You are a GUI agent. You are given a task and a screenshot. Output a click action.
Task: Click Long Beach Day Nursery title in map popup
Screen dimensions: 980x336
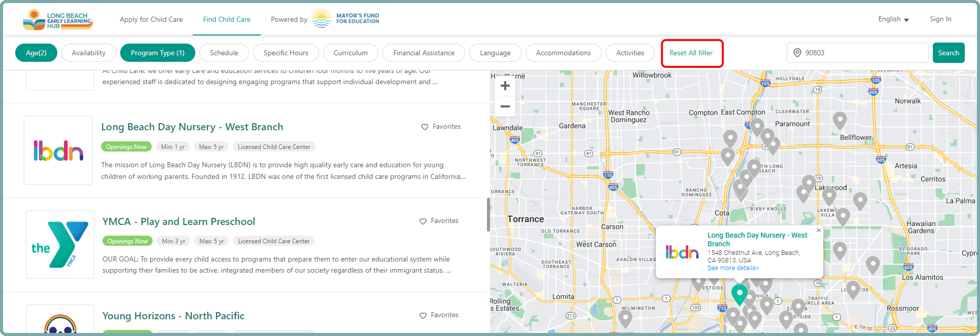click(757, 239)
